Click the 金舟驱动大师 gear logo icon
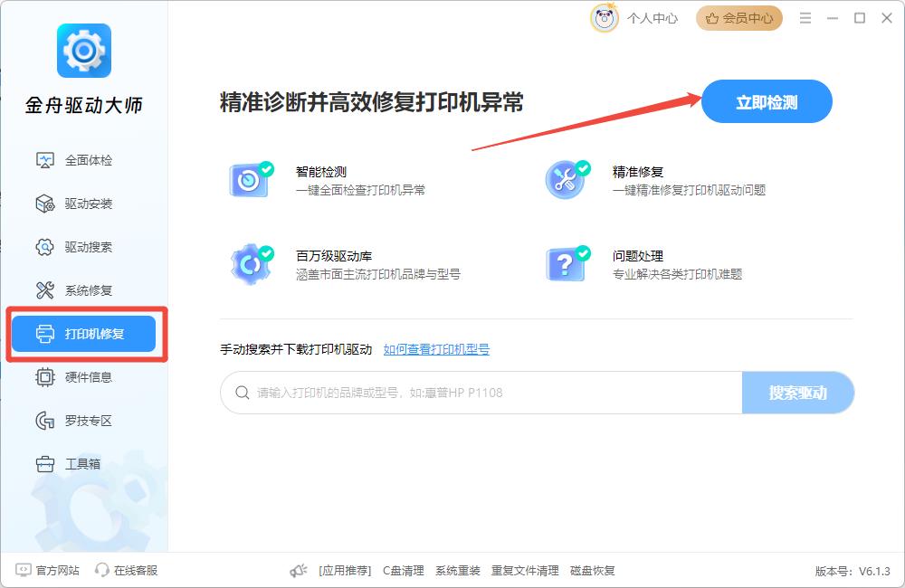905x588 pixels. [x=83, y=51]
